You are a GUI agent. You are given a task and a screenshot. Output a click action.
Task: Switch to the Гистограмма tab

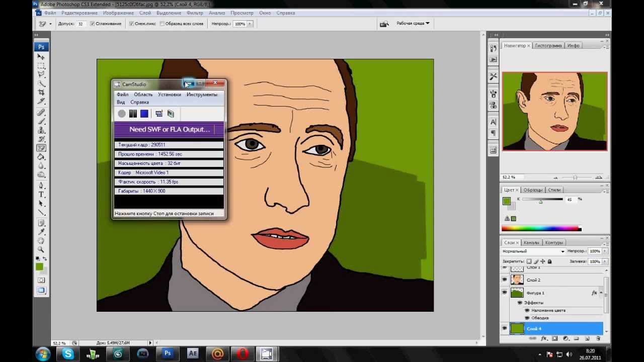548,46
